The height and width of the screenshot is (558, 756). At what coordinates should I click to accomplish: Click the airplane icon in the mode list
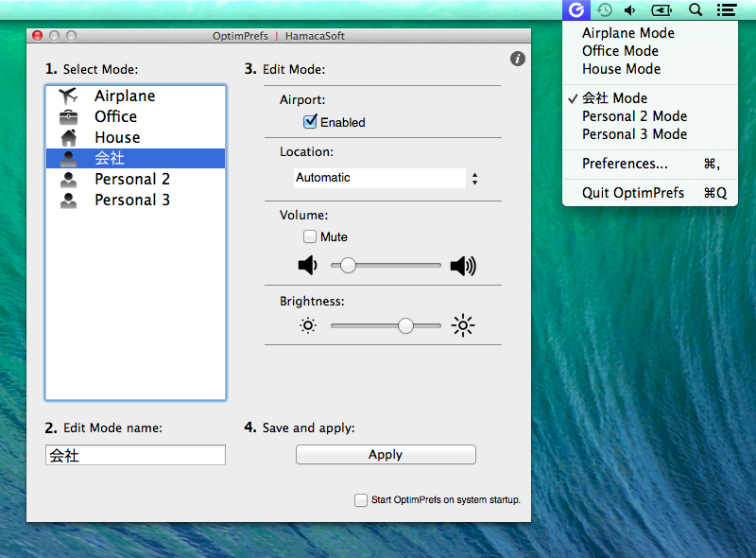[68, 96]
